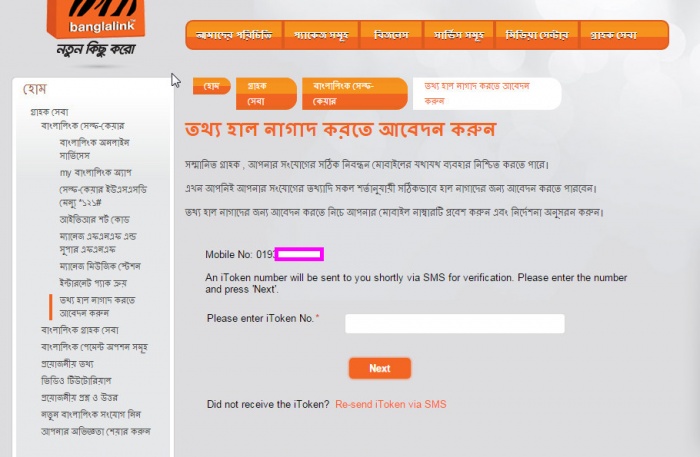The image size is (700, 457).
Task: Click the banglalink logo
Action: point(96,19)
